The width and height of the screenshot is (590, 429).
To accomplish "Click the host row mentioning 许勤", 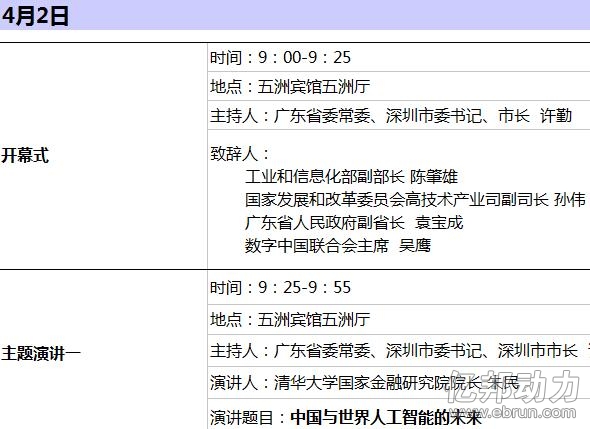I will pos(399,115).
